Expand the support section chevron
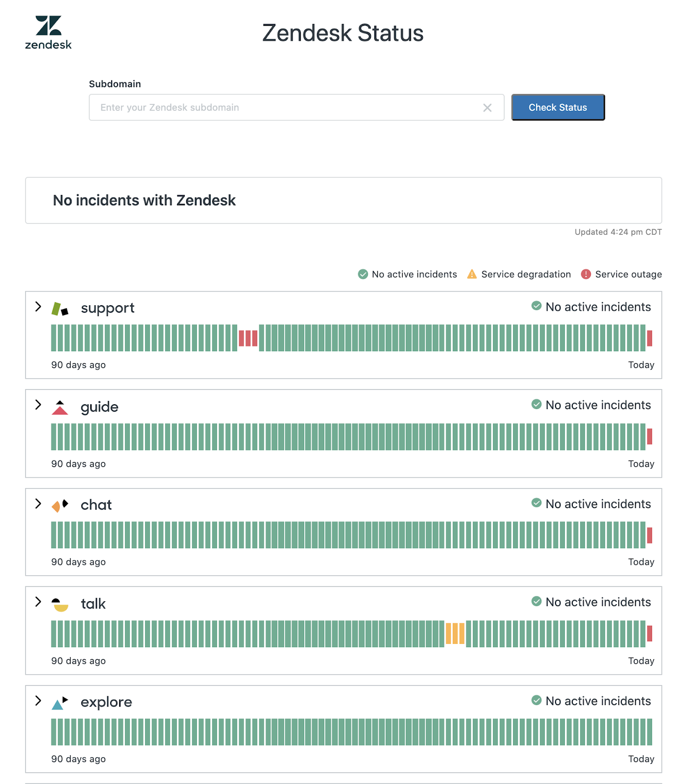 coord(38,307)
